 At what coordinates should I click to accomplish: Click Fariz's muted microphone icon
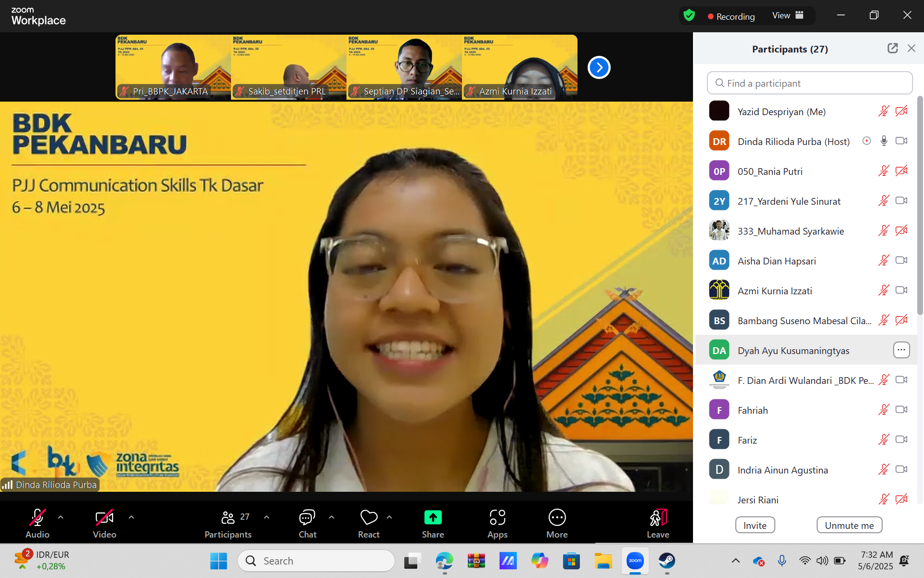coord(884,440)
